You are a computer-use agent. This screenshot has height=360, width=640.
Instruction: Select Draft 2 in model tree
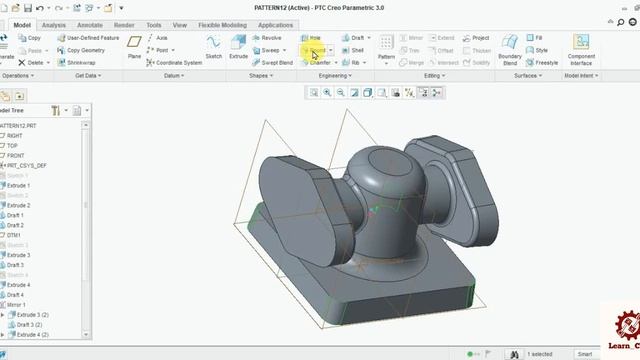click(12, 225)
